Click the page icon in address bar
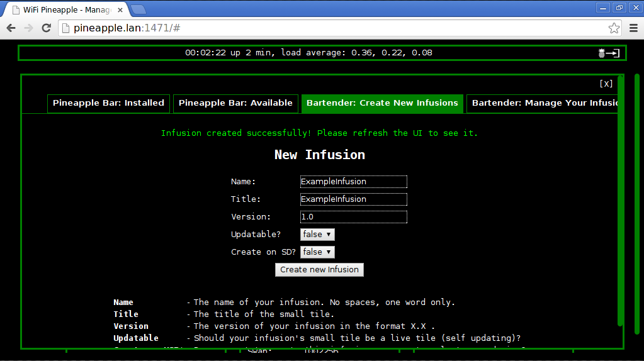Viewport: 644px width, 361px height. [x=65, y=28]
